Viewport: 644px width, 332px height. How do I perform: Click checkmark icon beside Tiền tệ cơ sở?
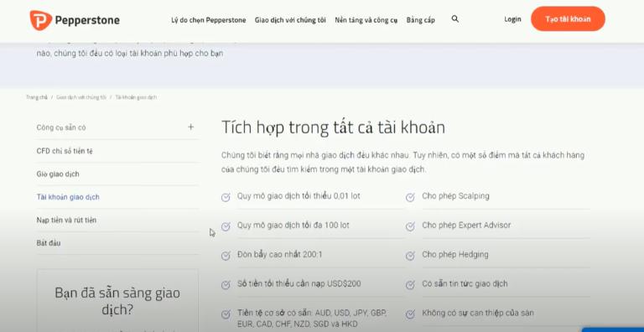pos(226,314)
